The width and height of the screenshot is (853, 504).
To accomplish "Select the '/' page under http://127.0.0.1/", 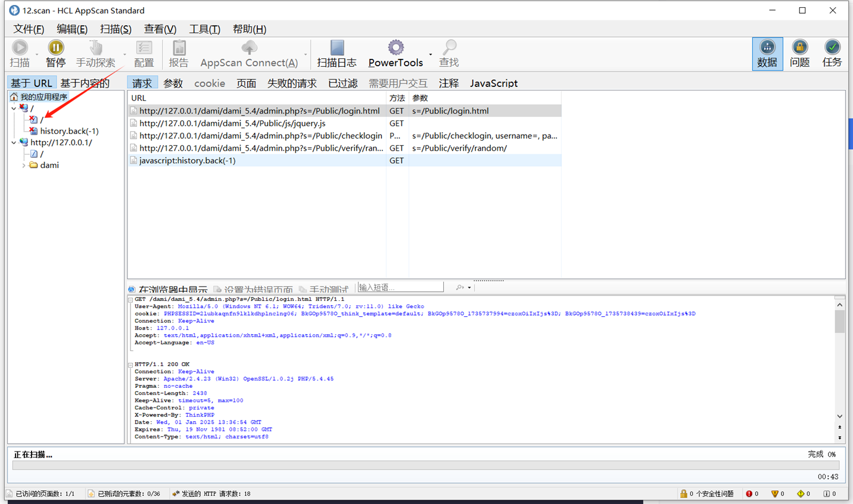I will point(42,154).
